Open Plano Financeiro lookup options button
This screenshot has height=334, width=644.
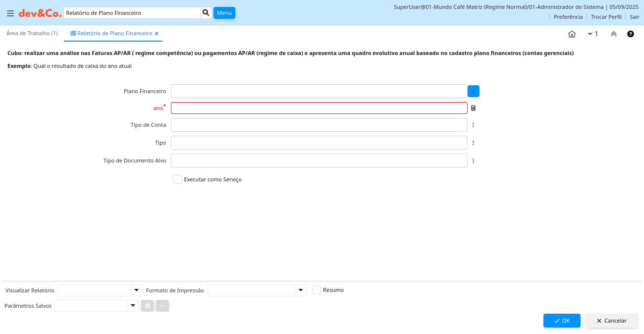pyautogui.click(x=473, y=91)
